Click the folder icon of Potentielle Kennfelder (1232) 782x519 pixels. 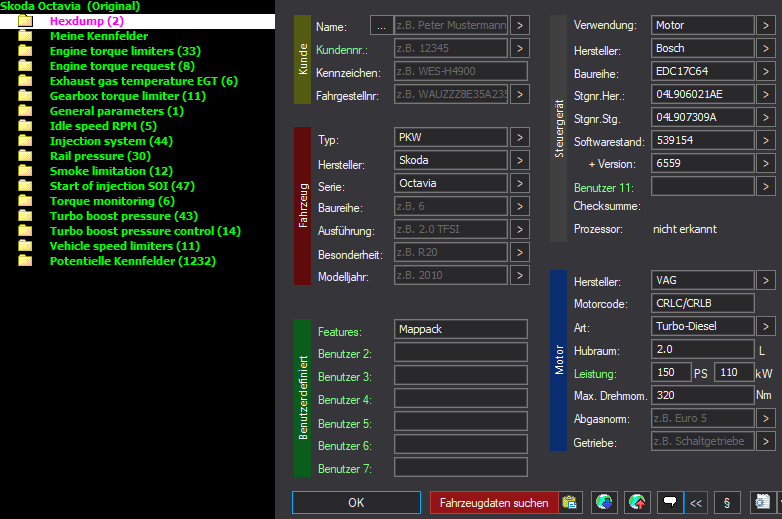tap(25, 261)
